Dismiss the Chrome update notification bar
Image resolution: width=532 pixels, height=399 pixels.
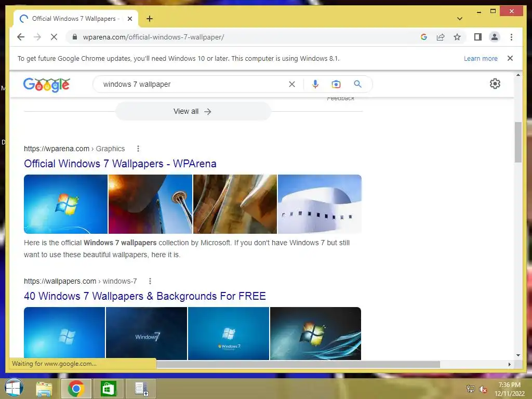coord(510,58)
